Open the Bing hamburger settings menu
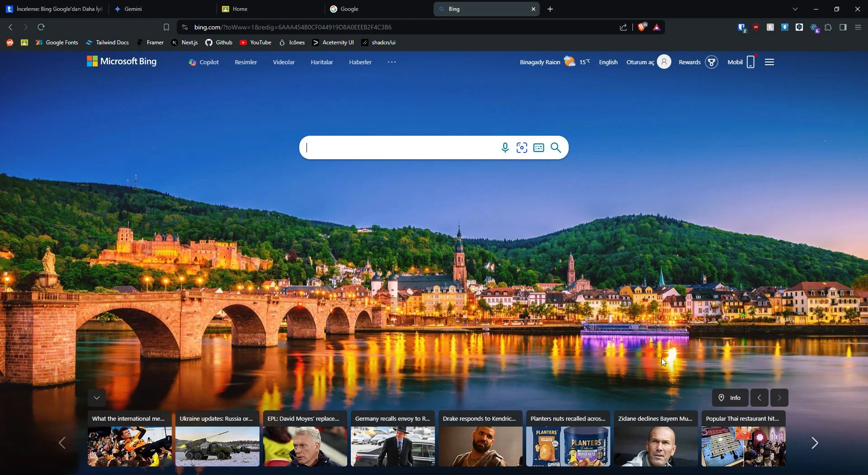The height and width of the screenshot is (475, 868). click(770, 62)
